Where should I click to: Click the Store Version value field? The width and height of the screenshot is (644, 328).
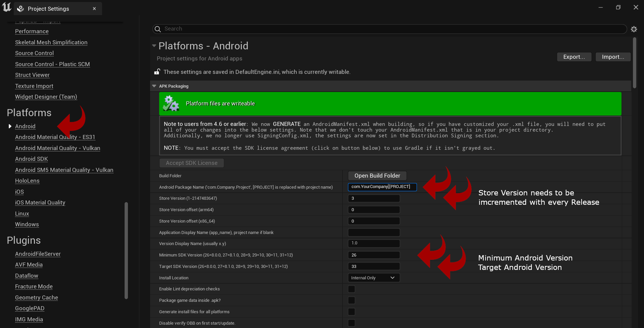coord(374,198)
